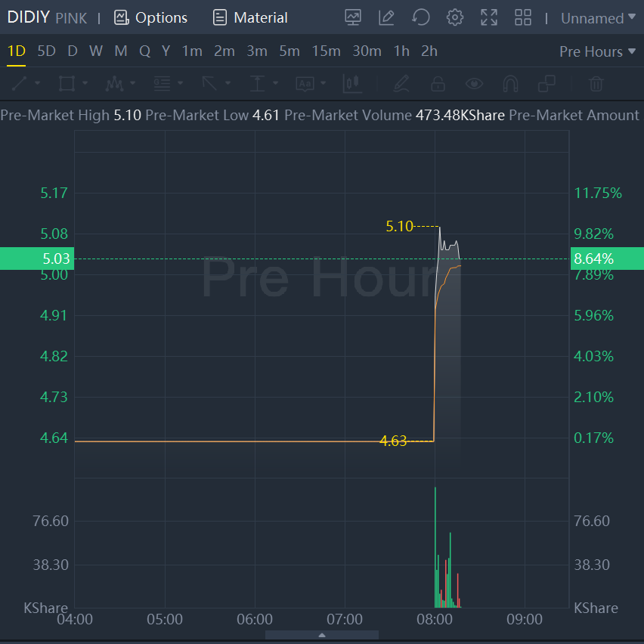This screenshot has height=644, width=644.
Task: Open chart settings gear icon
Action: (455, 17)
